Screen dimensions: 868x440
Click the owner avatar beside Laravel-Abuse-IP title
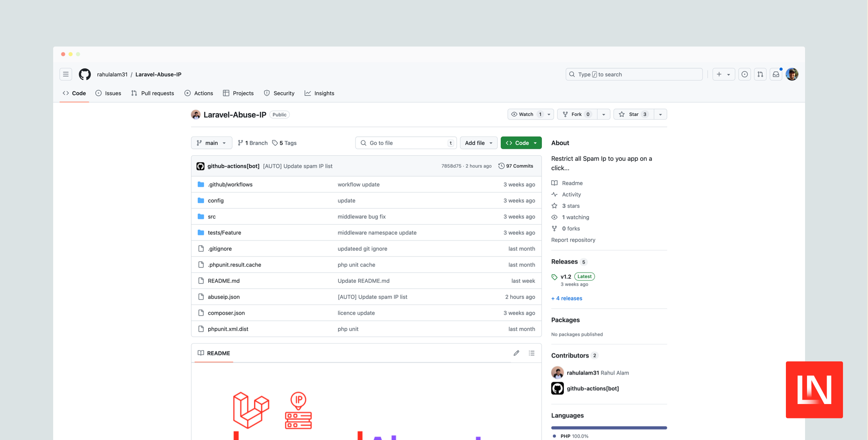[196, 115]
